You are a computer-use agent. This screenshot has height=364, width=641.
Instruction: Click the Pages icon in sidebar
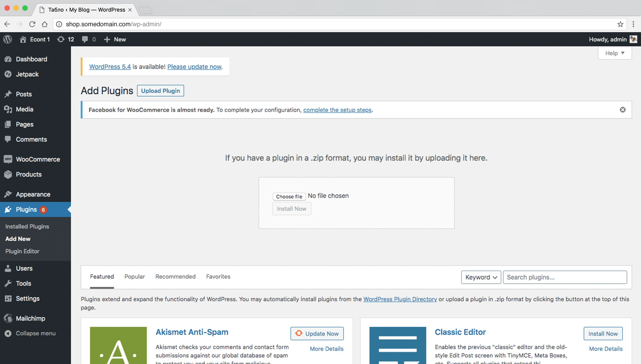click(8, 124)
